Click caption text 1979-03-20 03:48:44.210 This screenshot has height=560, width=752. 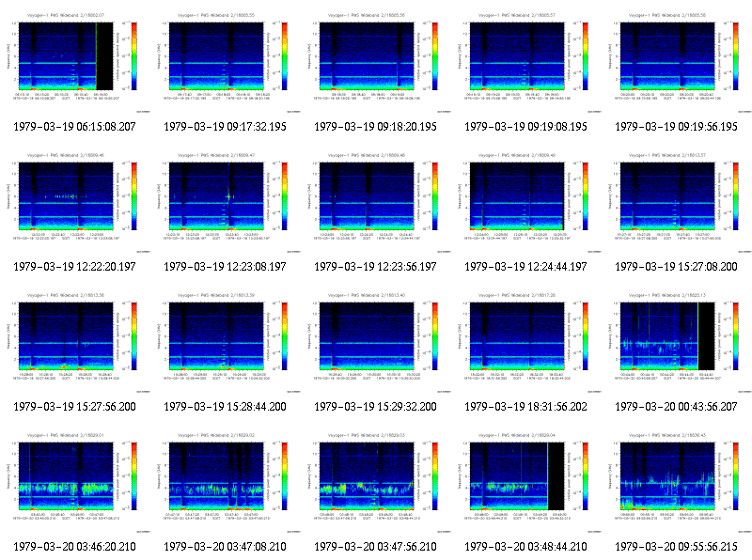pos(525,547)
